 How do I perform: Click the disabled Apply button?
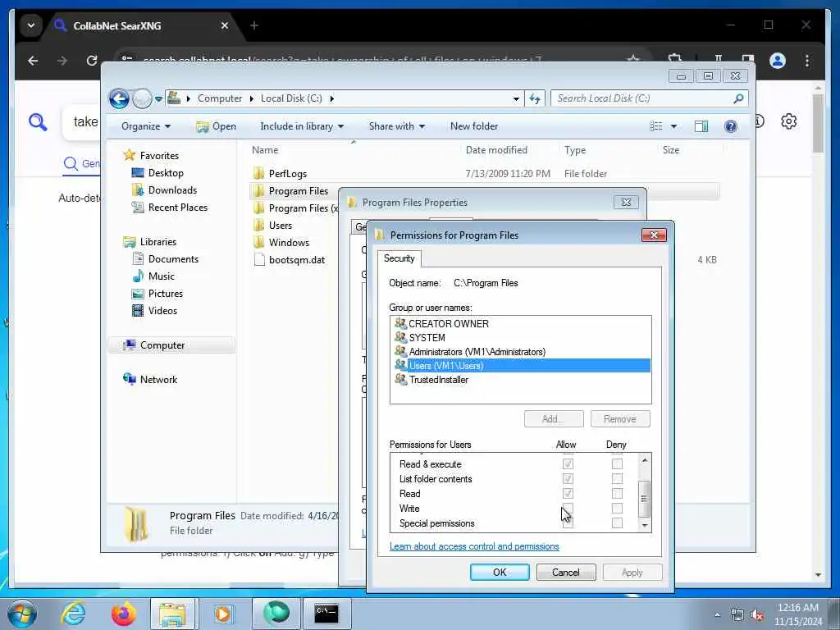click(632, 572)
